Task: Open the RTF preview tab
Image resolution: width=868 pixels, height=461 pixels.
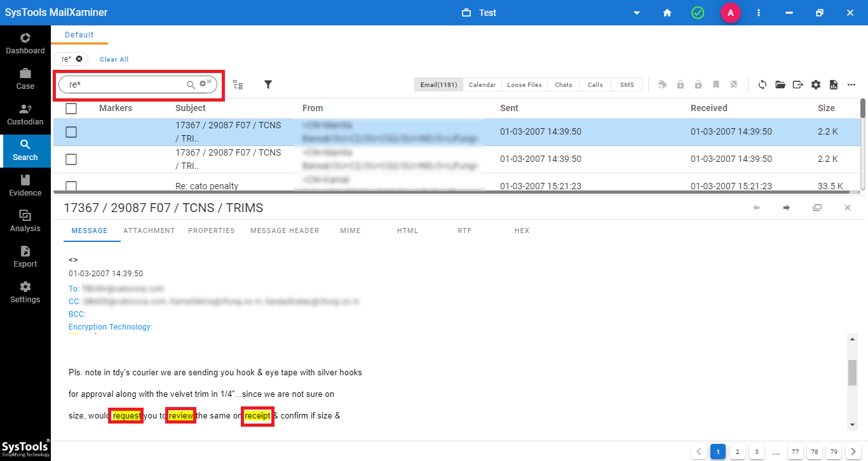Action: tap(465, 230)
